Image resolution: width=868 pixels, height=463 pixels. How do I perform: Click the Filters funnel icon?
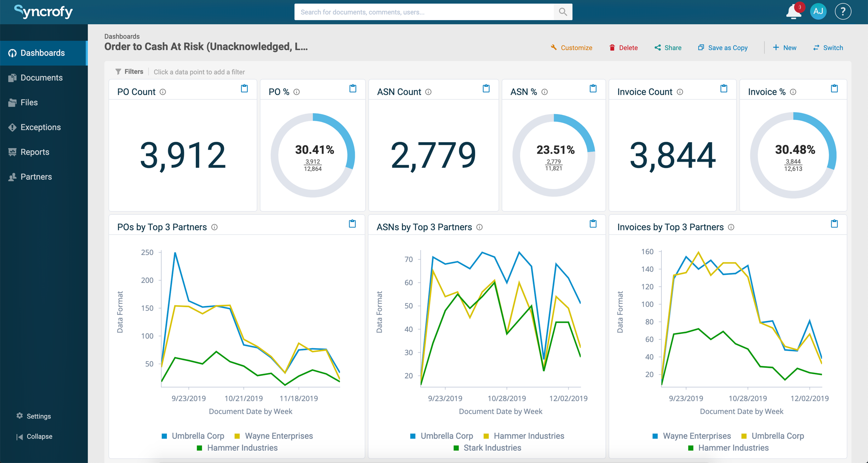118,71
